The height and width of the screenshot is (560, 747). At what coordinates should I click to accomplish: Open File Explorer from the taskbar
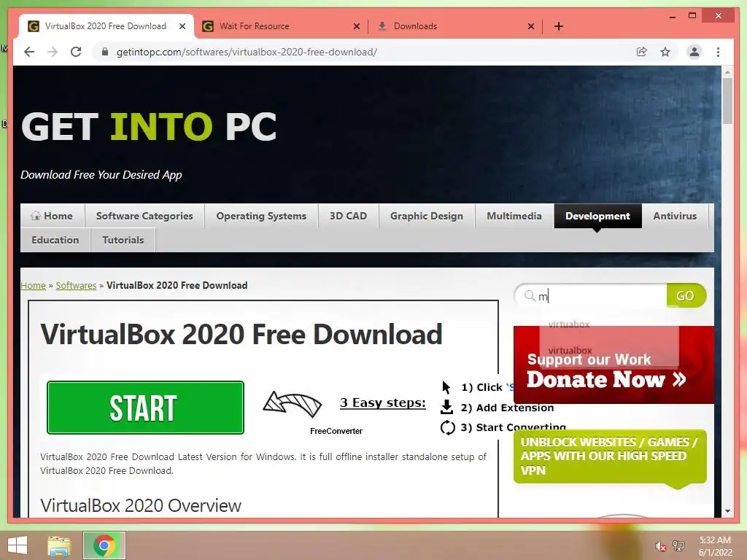59,545
